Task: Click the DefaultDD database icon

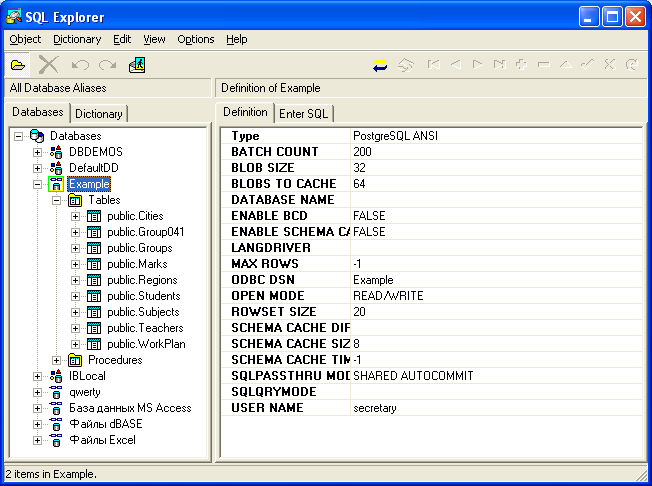Action: 56,168
